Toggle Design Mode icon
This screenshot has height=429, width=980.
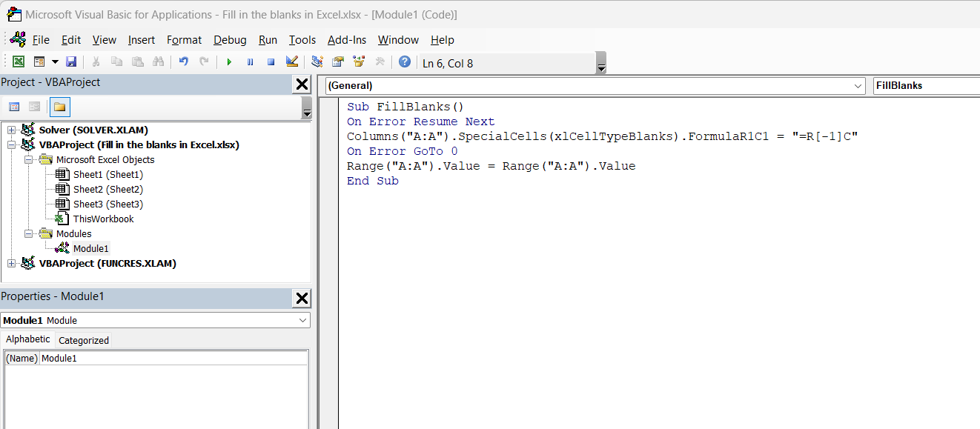[292, 62]
